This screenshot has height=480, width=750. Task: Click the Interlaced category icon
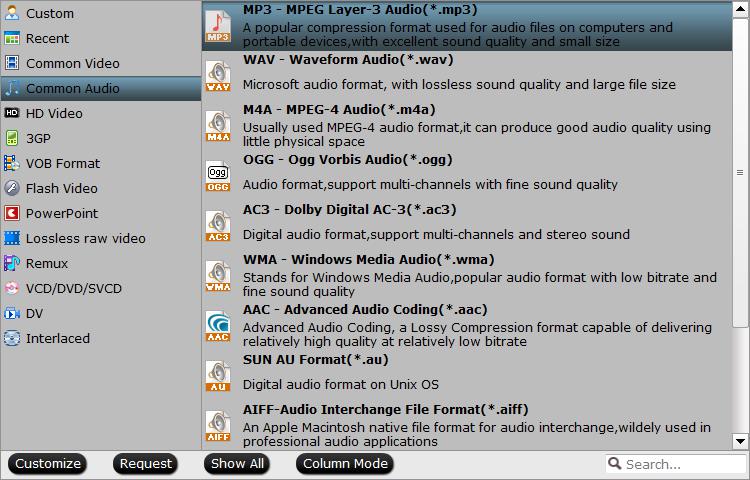pyautogui.click(x=12, y=338)
